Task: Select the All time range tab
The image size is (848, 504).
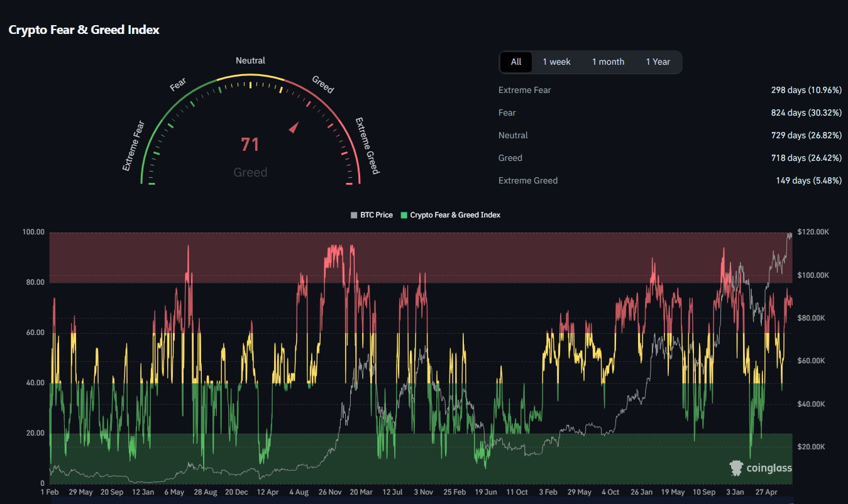Action: tap(516, 62)
